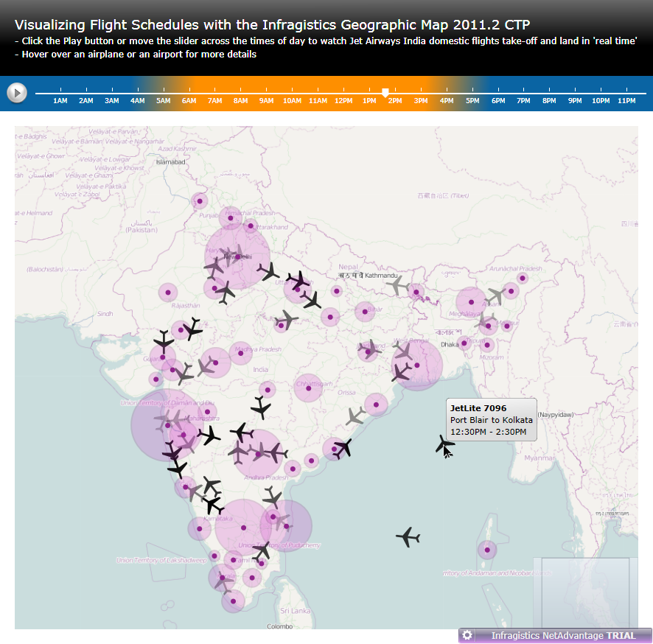Image resolution: width=653 pixels, height=644 pixels.
Task: Click the 9PM time label
Action: point(575,100)
